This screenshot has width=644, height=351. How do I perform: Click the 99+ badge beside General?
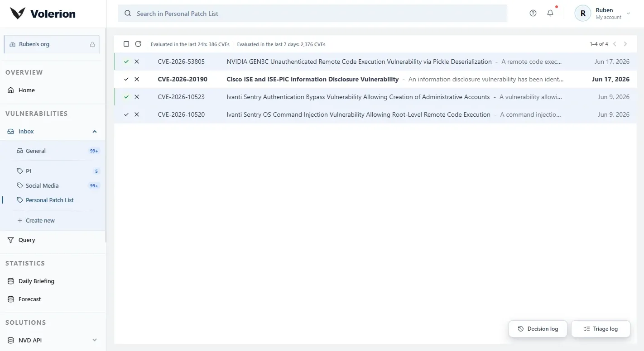point(94,151)
